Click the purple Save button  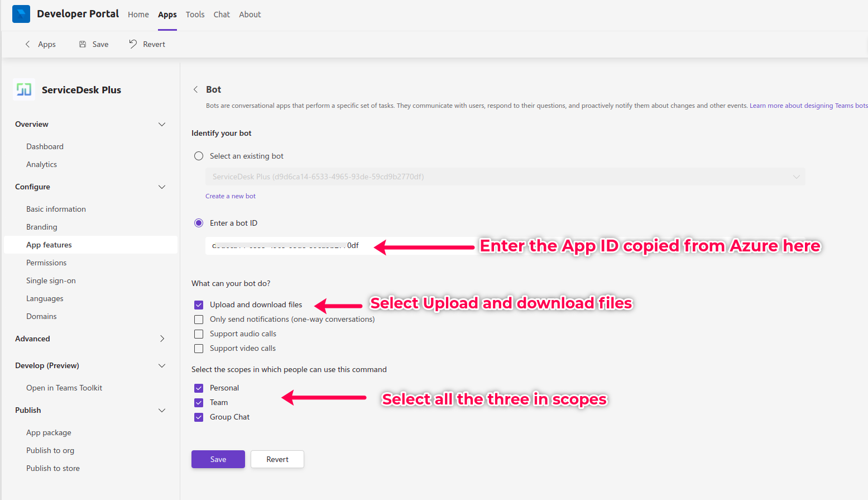pos(218,459)
